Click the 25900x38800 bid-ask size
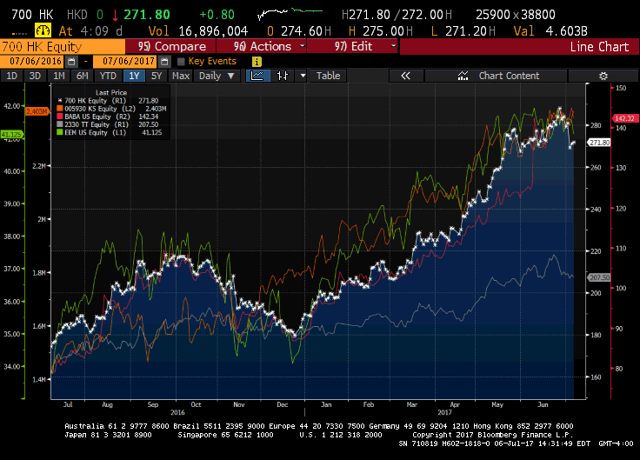This screenshot has width=640, height=460. tap(516, 15)
